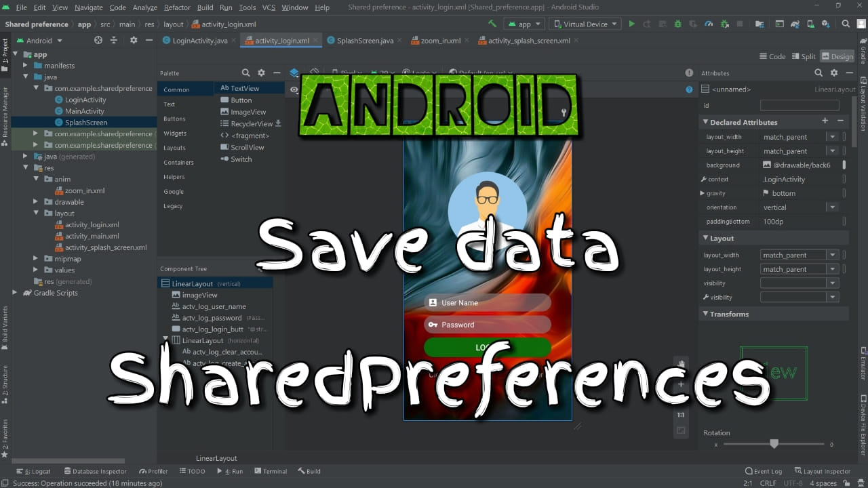Image resolution: width=868 pixels, height=488 pixels.
Task: Open the orientation vertical dropdown
Action: 832,207
